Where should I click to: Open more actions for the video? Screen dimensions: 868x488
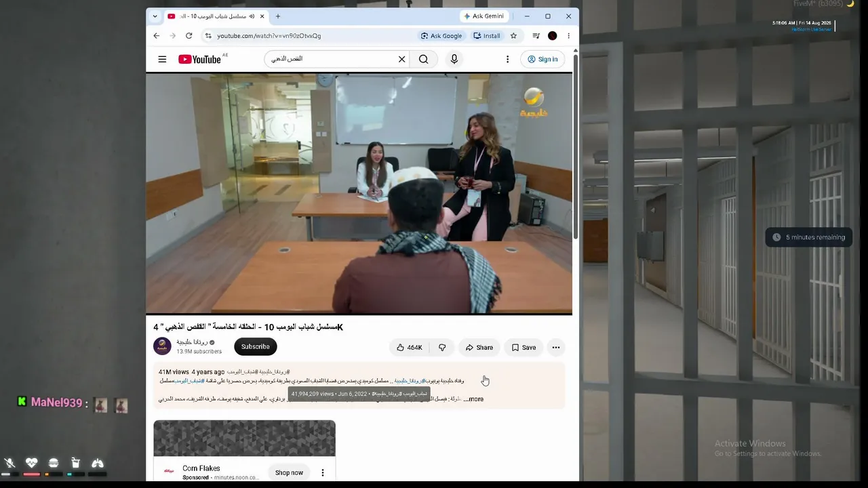click(556, 348)
